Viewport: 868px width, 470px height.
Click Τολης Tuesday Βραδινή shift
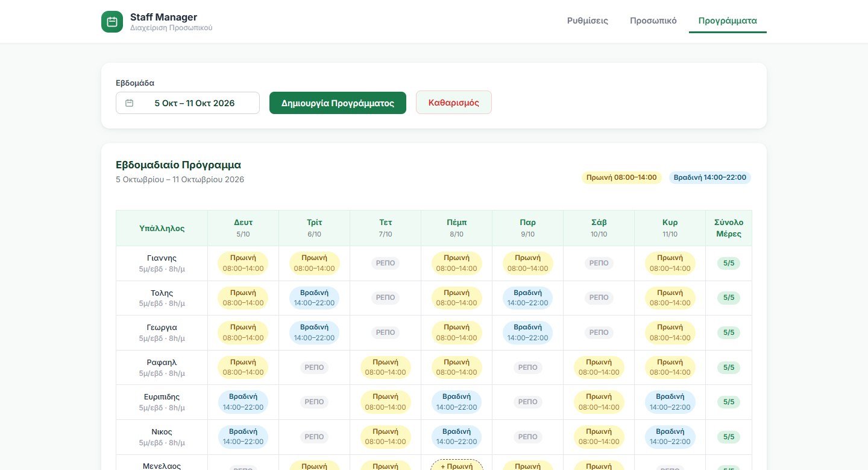click(314, 297)
